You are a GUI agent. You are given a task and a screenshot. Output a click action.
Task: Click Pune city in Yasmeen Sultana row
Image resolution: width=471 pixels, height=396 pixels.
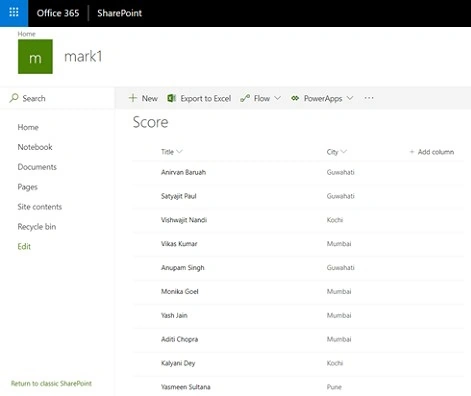(x=334, y=387)
